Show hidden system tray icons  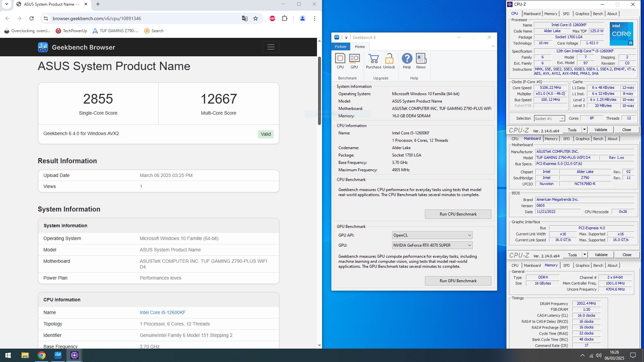(x=582, y=355)
